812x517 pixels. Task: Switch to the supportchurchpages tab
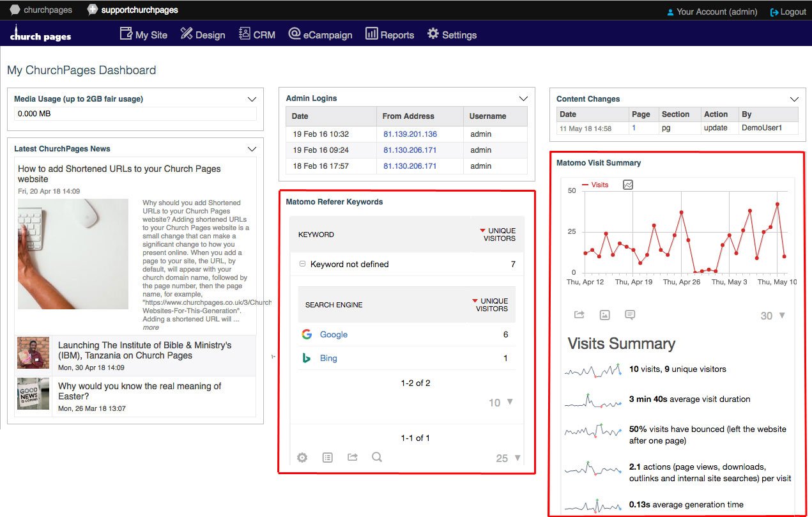[133, 10]
